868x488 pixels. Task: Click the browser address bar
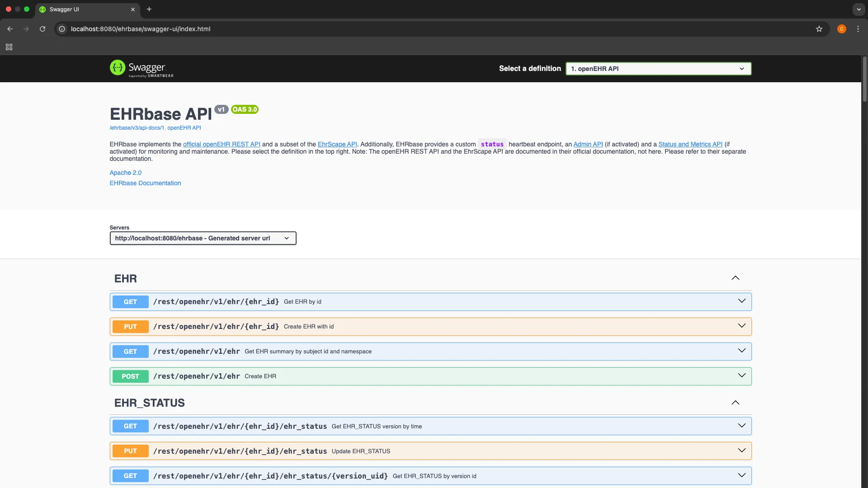pyautogui.click(x=271, y=29)
